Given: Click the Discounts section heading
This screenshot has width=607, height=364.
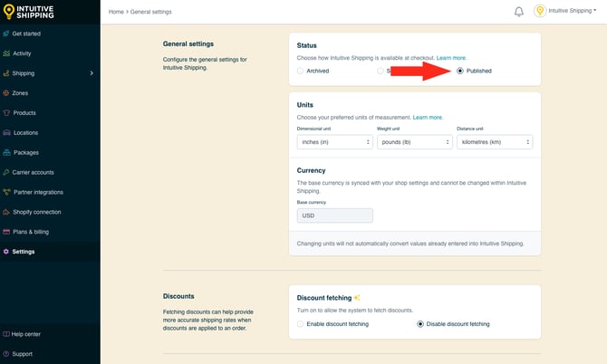Looking at the screenshot, I should (x=178, y=296).
